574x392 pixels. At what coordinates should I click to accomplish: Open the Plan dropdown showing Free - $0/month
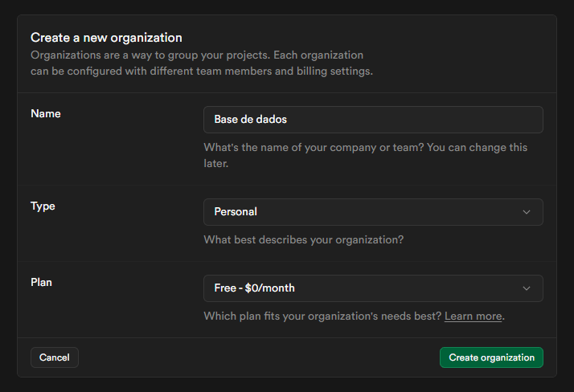point(373,288)
